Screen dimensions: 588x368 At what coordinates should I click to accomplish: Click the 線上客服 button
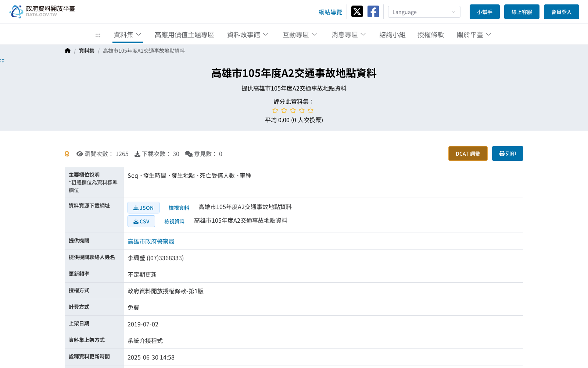522,12
